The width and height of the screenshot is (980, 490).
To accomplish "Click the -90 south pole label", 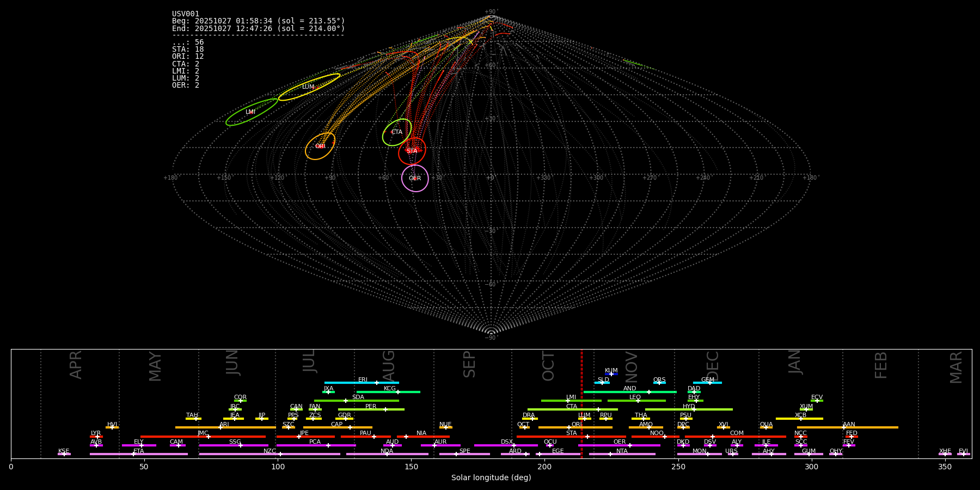I will pyautogui.click(x=491, y=338).
